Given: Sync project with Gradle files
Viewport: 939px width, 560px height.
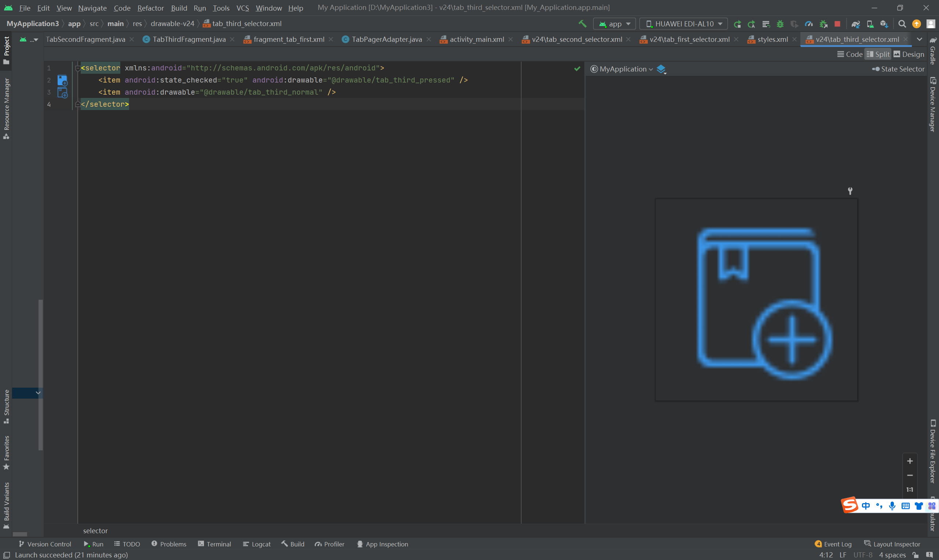Looking at the screenshot, I should point(856,24).
